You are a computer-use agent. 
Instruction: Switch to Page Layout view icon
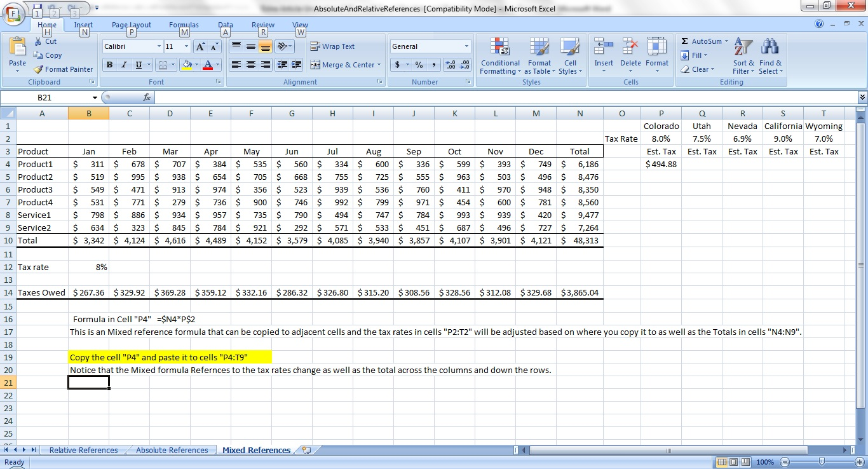tap(733, 462)
